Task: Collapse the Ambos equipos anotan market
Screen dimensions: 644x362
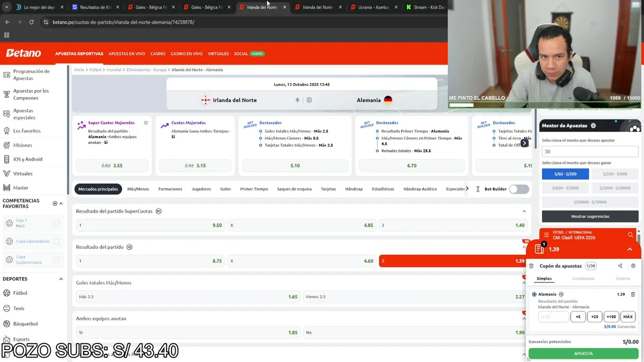Action: [x=524, y=318]
